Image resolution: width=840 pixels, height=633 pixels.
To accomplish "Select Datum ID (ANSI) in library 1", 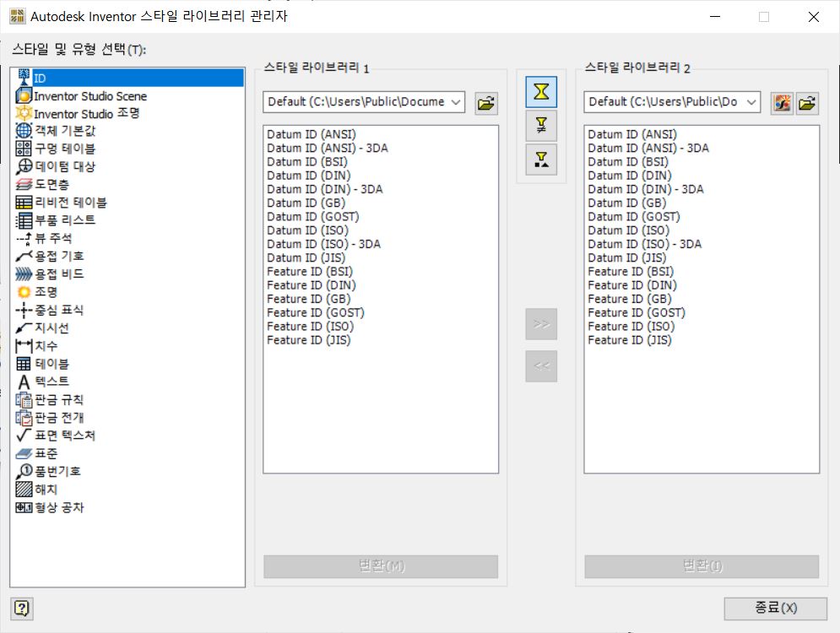I will tap(312, 134).
